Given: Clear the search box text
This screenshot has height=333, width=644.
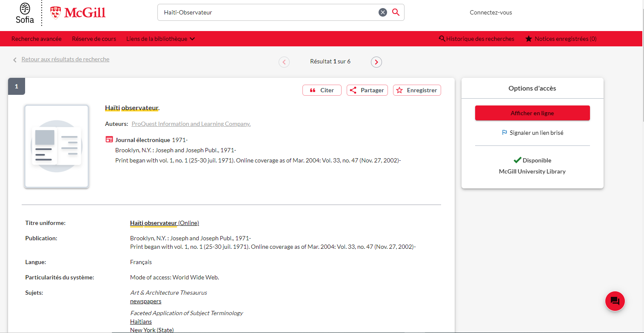Looking at the screenshot, I should pyautogui.click(x=383, y=12).
